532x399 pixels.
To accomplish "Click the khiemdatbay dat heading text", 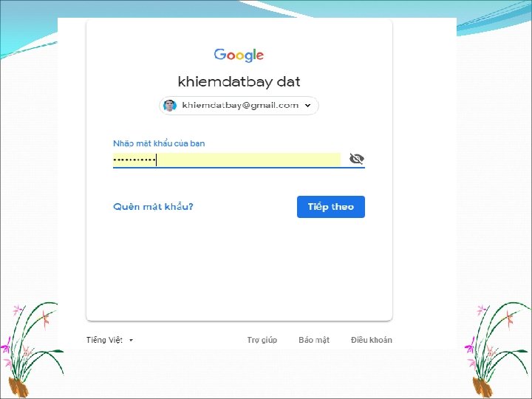I will click(x=239, y=82).
